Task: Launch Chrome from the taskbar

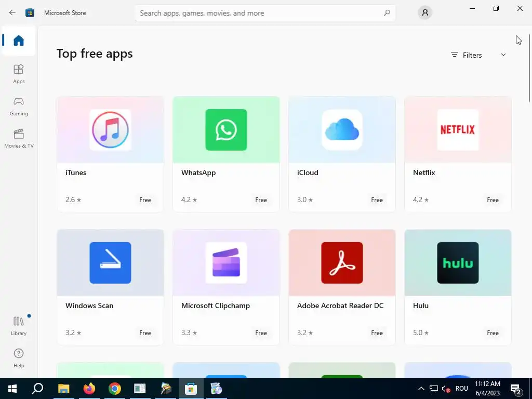Action: (115, 389)
